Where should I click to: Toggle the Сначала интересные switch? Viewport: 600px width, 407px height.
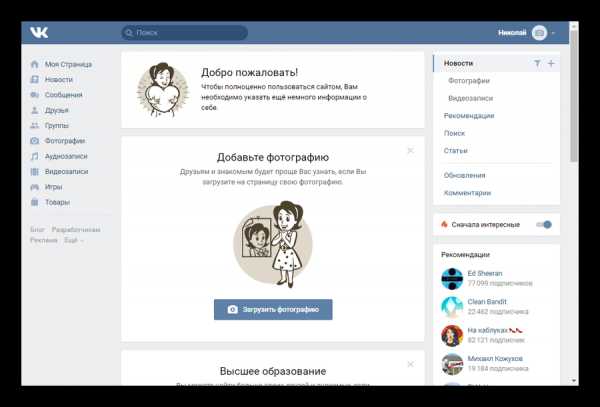544,225
